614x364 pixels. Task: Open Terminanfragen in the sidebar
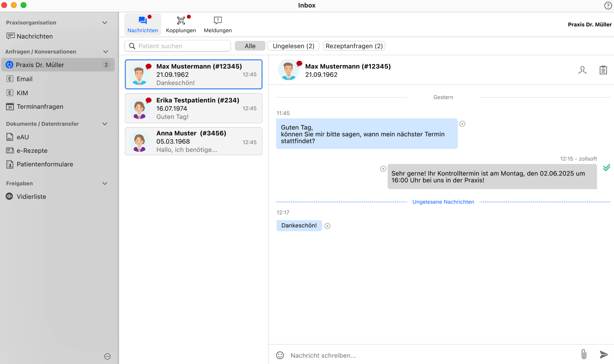pyautogui.click(x=58, y=106)
